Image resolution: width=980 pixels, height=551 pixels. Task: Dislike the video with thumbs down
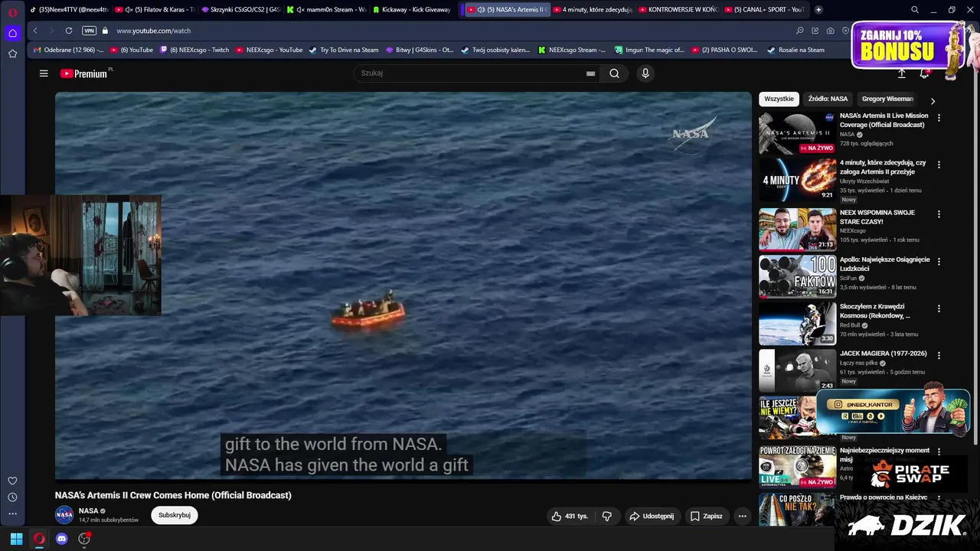pyautogui.click(x=607, y=517)
